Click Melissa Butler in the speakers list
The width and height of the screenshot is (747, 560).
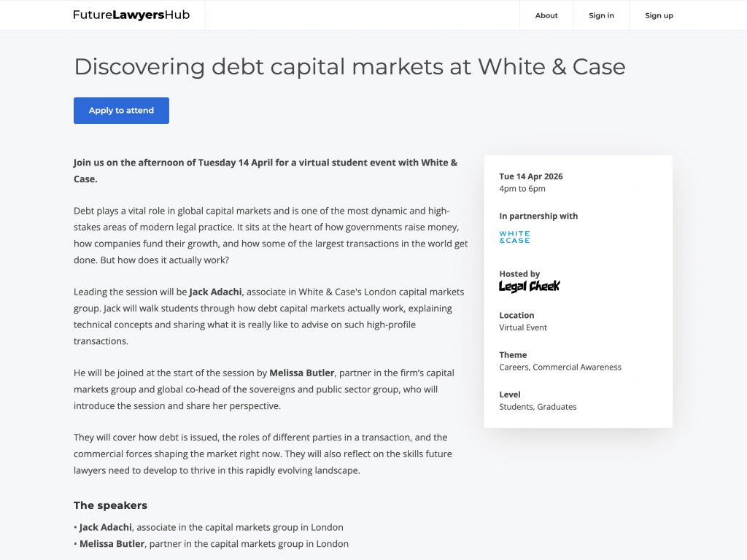coord(112,544)
